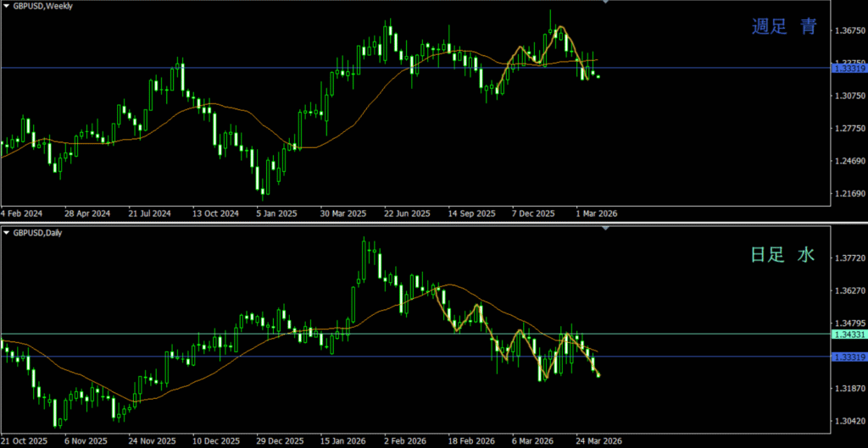Select the 1.33319 price tag on Weekly chart
This screenshot has width=868, height=448.
849,69
